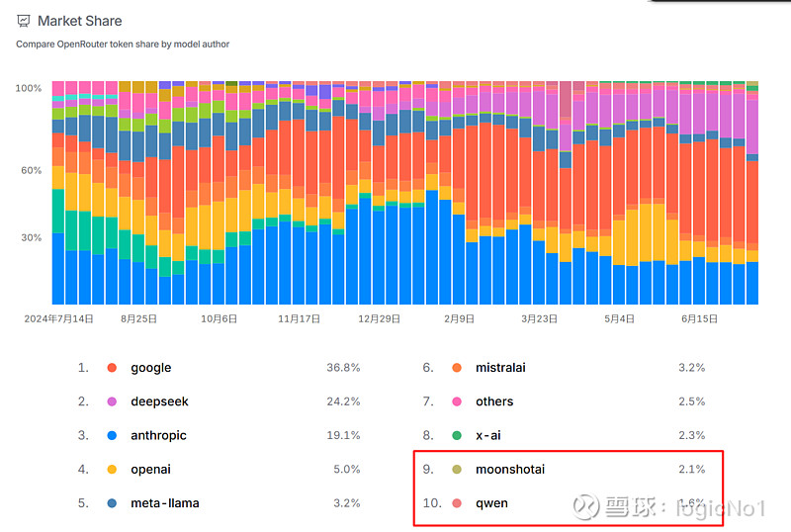Click the openai yellow legend dot
The width and height of the screenshot is (791, 532).
coord(112,469)
